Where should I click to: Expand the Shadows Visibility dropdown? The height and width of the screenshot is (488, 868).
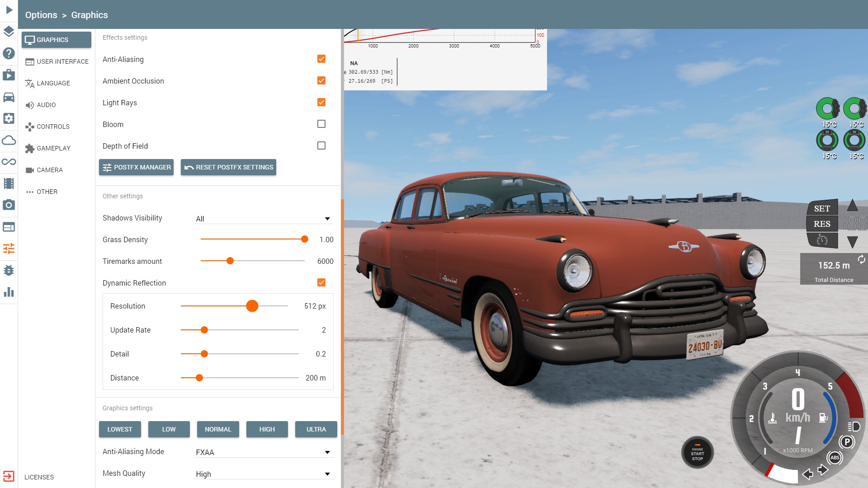pyautogui.click(x=264, y=219)
